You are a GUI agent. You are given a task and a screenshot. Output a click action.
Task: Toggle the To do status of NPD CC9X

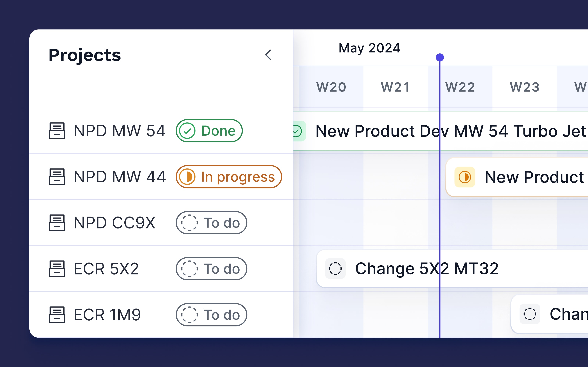pyautogui.click(x=211, y=223)
